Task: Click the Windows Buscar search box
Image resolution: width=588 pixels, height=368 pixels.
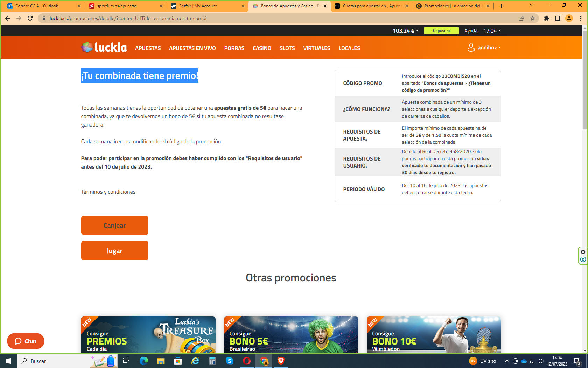Action: [x=67, y=361]
